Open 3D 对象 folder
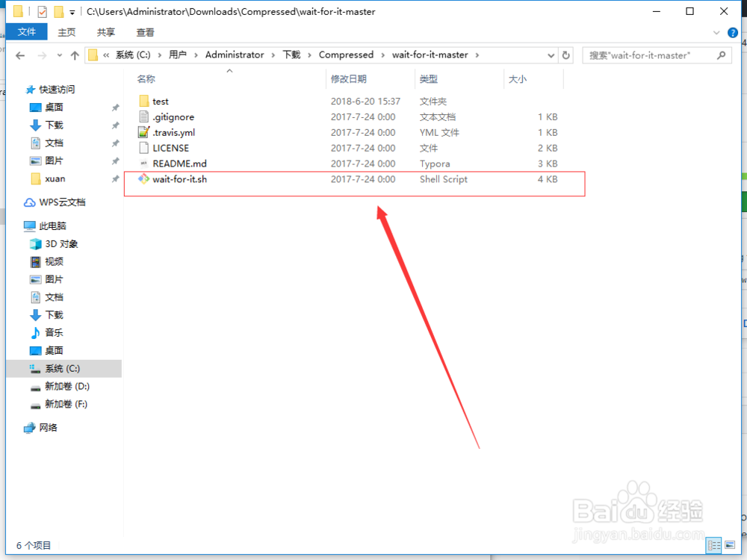The height and width of the screenshot is (560, 747). tap(61, 244)
